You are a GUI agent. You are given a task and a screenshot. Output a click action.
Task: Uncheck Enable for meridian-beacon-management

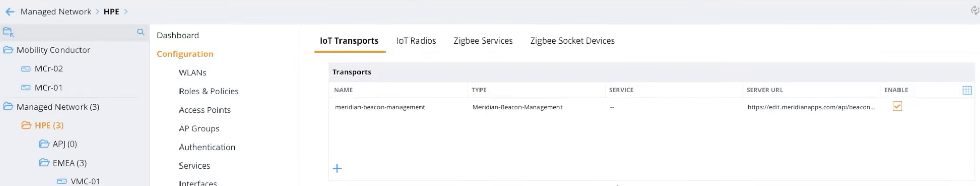click(897, 107)
